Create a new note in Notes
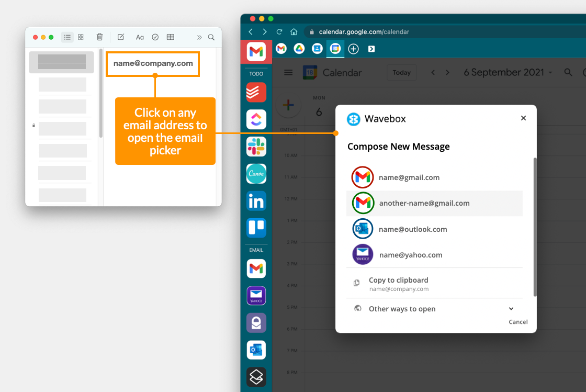 (x=121, y=37)
